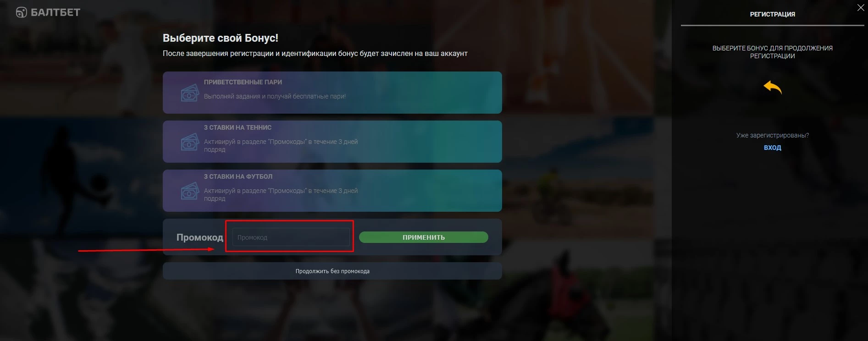Close the registration panel with X
Screen dimensions: 868x341
(x=861, y=7)
